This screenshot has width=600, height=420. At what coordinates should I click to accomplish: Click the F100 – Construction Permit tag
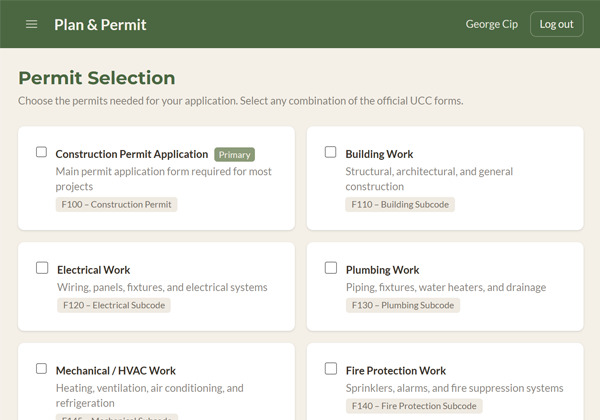pyautogui.click(x=116, y=204)
